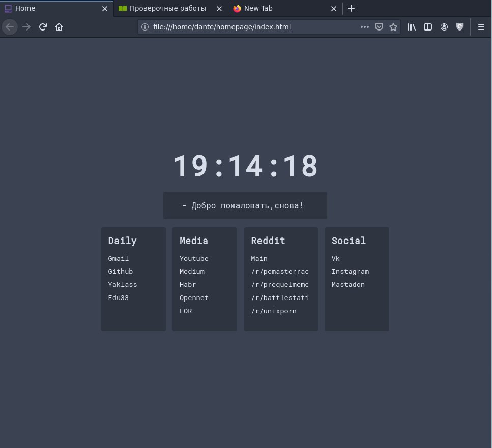Click the Добро пожаловать greeting box
Viewport: 492px width, 448px height.
pyautogui.click(x=245, y=205)
